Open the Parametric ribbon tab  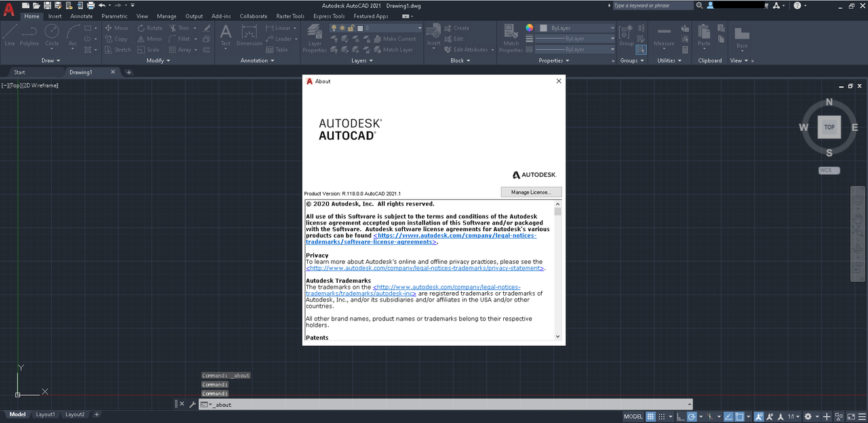coord(115,16)
